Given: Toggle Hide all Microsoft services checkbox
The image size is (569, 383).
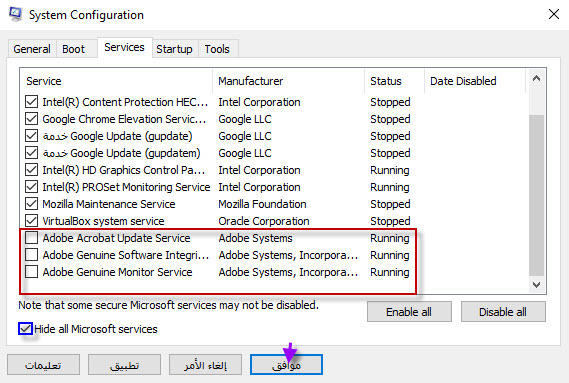Looking at the screenshot, I should tap(25, 329).
